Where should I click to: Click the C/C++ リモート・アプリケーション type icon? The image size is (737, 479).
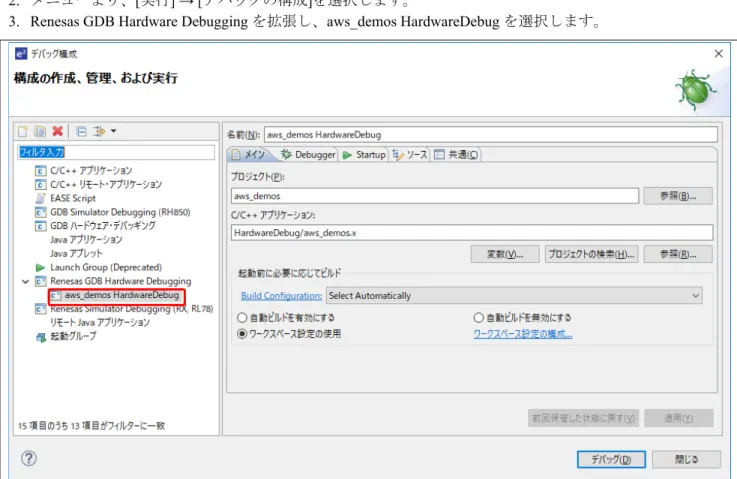click(40, 184)
